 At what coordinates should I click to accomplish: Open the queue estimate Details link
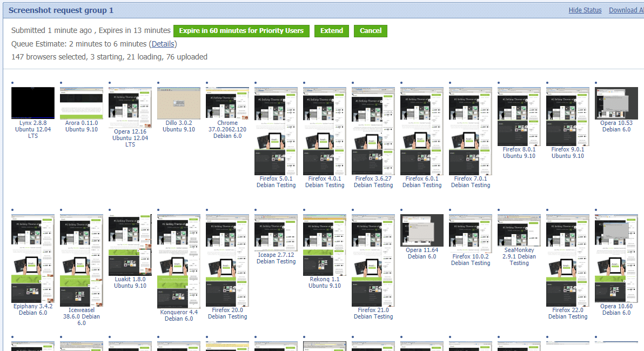tap(163, 44)
